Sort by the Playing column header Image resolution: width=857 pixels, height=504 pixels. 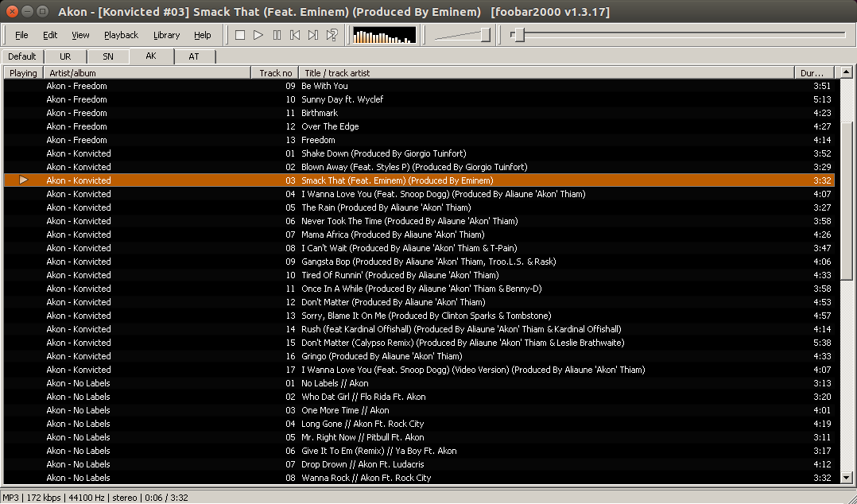[24, 72]
